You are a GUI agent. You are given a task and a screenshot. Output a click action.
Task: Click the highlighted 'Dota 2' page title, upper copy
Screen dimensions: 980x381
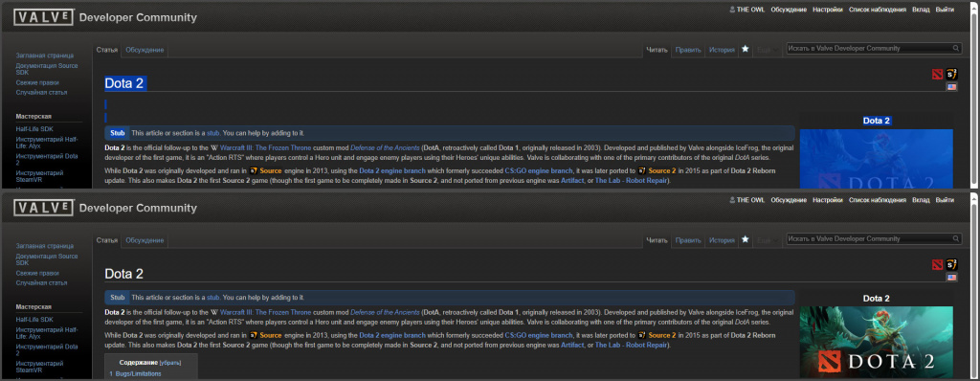coord(125,84)
